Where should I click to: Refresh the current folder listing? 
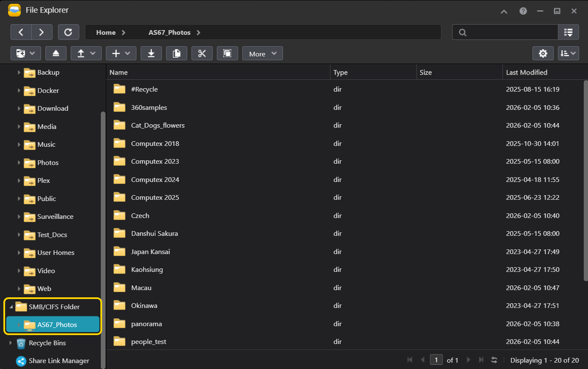pyautogui.click(x=68, y=32)
